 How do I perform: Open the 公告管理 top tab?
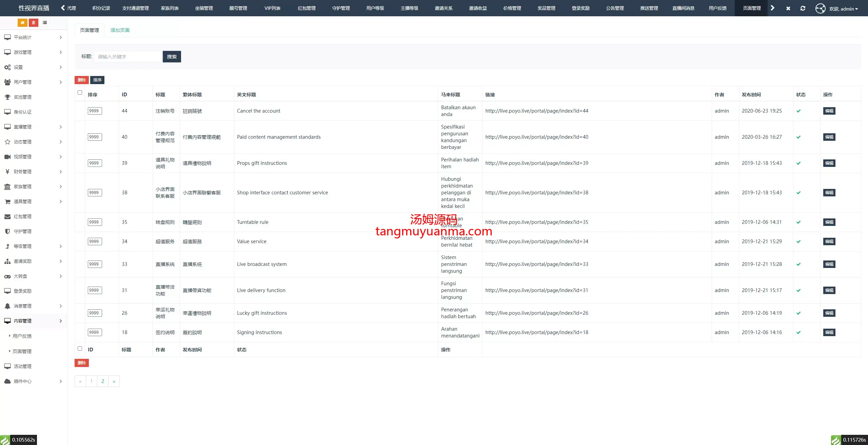(615, 8)
